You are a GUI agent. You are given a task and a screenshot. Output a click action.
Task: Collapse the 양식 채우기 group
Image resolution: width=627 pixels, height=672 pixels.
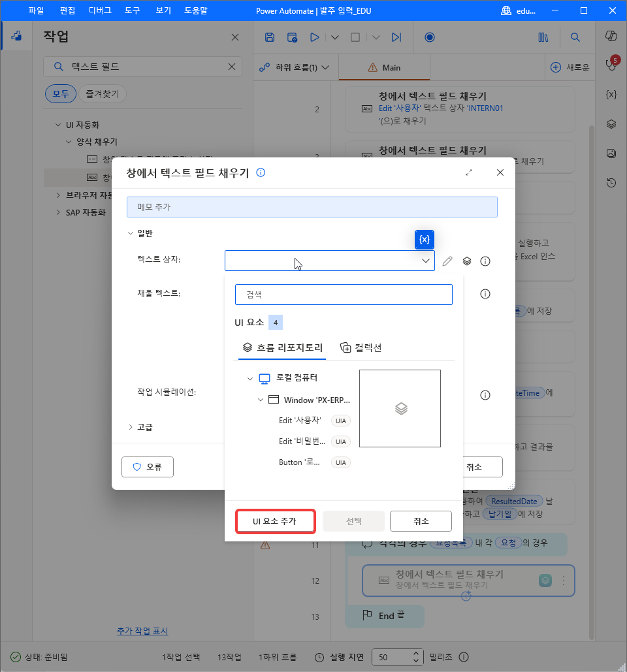(69, 142)
